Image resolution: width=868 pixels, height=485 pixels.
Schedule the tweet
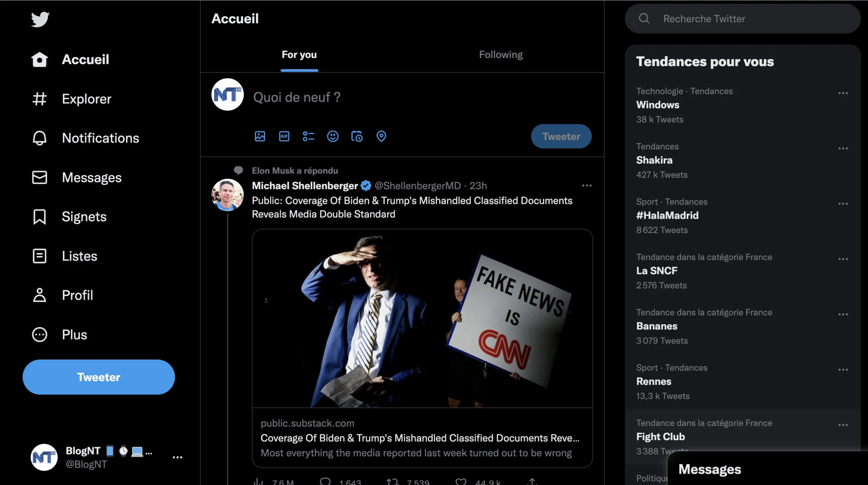click(x=357, y=136)
